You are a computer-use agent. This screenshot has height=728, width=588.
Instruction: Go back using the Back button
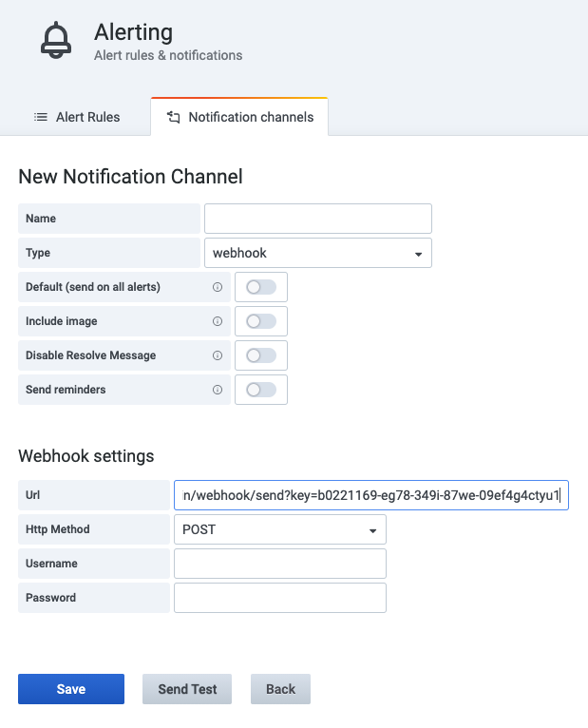point(280,689)
